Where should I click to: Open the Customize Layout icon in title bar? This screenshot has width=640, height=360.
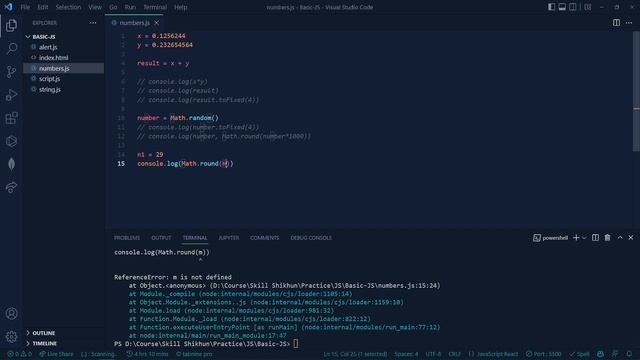[588, 7]
